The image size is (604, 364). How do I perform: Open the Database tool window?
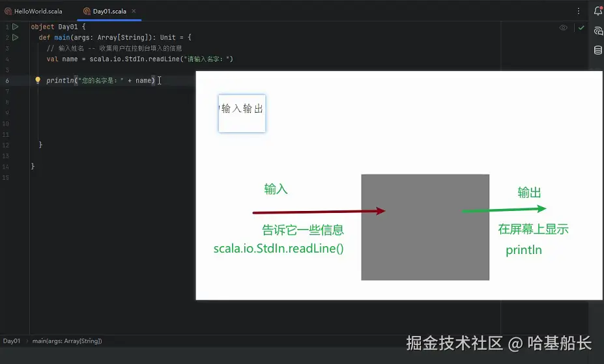point(598,50)
